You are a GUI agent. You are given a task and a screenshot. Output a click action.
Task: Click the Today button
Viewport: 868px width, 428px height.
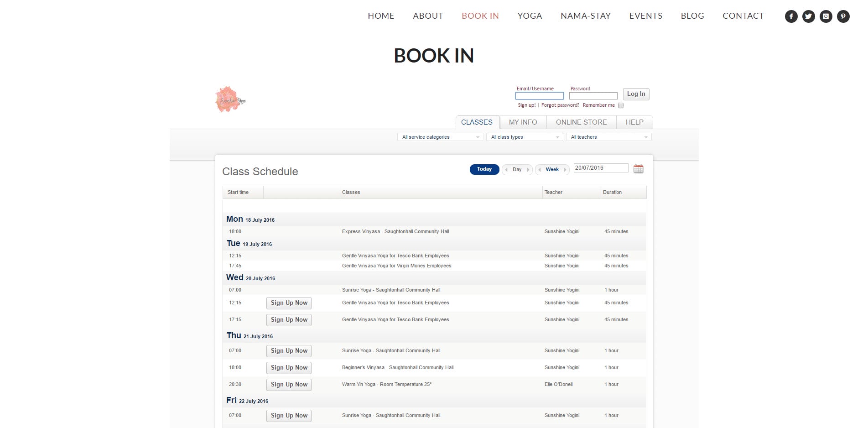484,169
